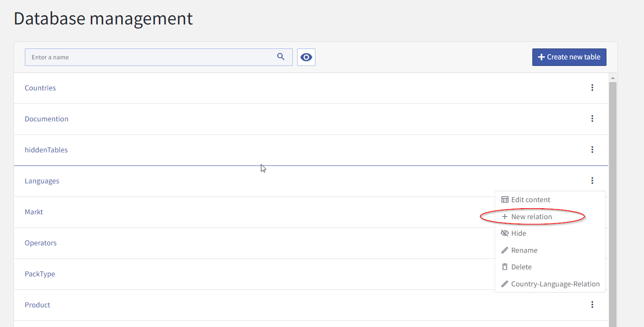Click pencil icon beside Country-Language-Relation

click(x=505, y=284)
